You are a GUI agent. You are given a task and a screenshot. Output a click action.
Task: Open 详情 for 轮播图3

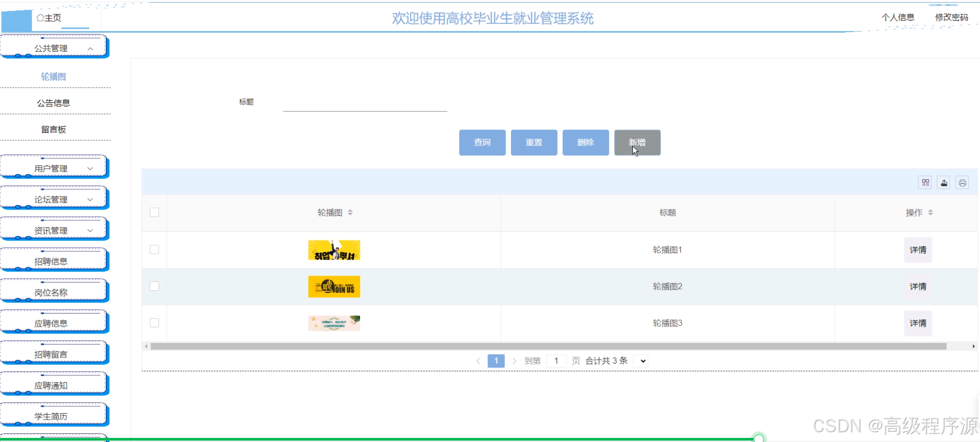click(x=918, y=323)
